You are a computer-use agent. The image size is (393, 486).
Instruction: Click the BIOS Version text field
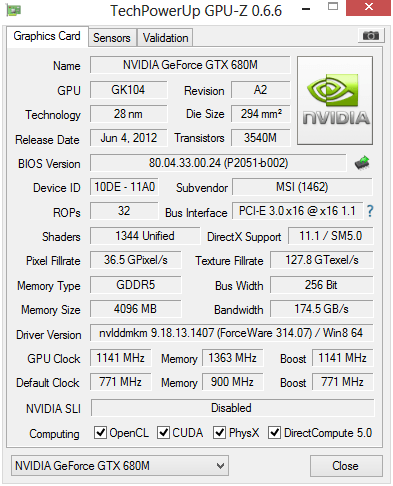pos(218,163)
